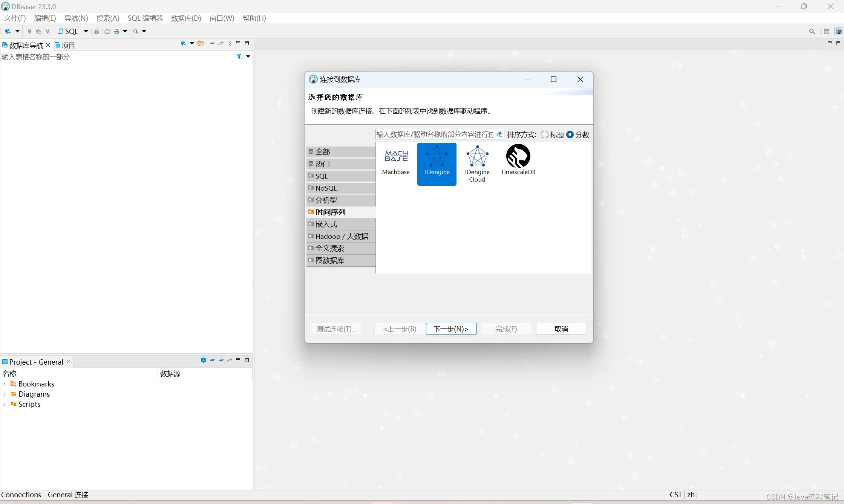The image size is (844, 504).
Task: Toggle link with editor in Database Navigator
Action: coord(221,44)
